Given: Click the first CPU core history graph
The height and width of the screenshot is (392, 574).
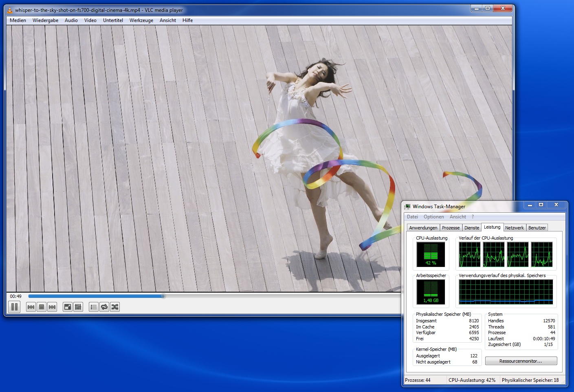Looking at the screenshot, I should pyautogui.click(x=470, y=254).
